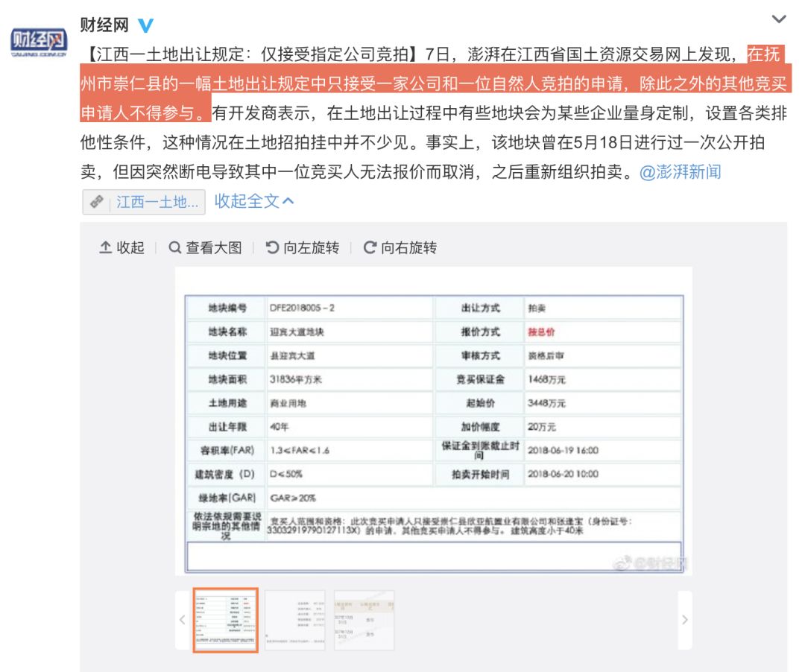Click the 迎宾大道地块 parcel name
This screenshot has height=672, width=805.
point(297,332)
